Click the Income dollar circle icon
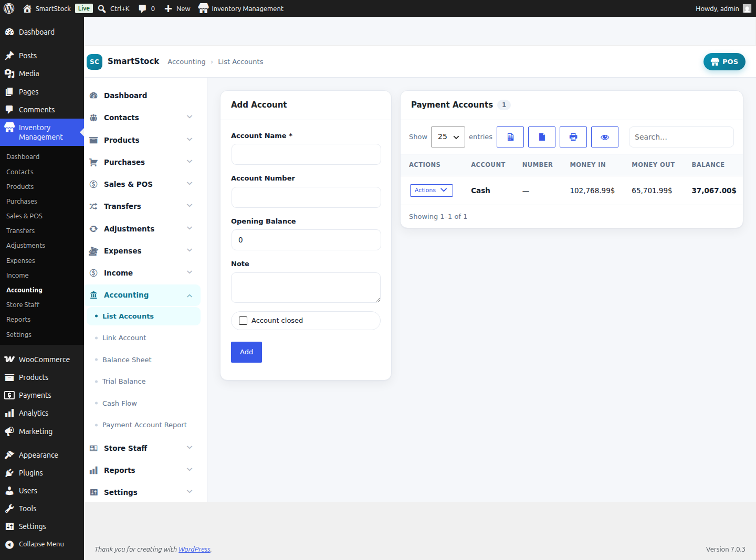The image size is (756, 560). 93,273
